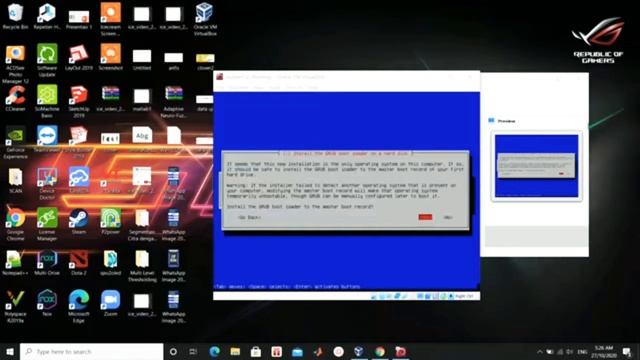Screen dimensions: 640x360
Task: Open the Multi Level Thresholding folder
Action: (142, 265)
